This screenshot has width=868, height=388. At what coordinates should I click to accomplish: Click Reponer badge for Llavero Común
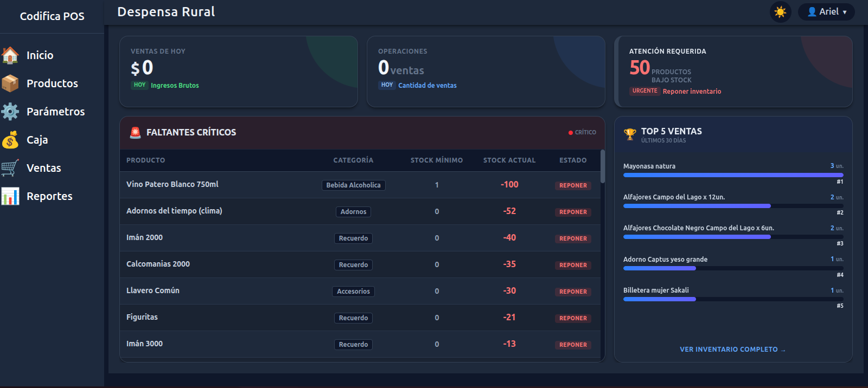click(x=573, y=292)
